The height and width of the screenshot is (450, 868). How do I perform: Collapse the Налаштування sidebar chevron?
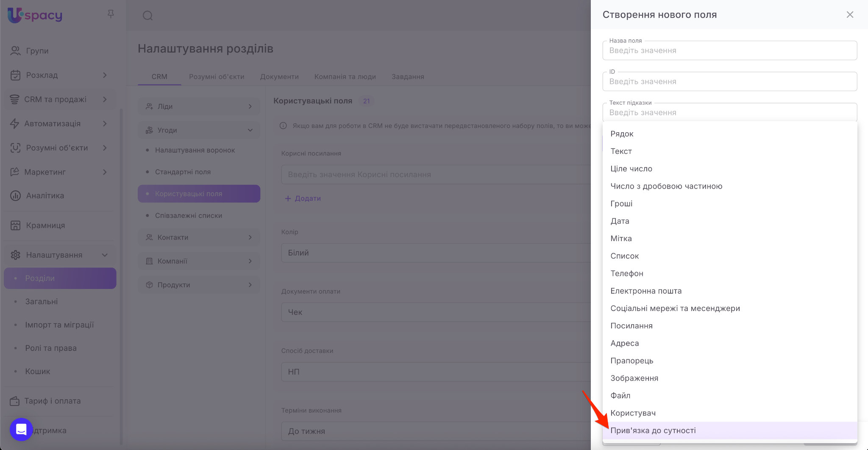tap(105, 255)
